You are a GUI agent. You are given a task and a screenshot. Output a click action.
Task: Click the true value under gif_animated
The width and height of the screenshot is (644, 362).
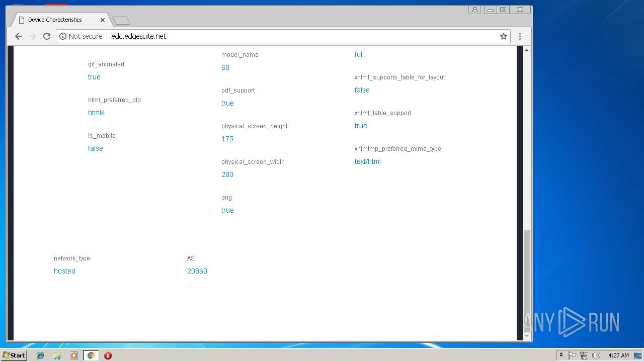point(94,77)
